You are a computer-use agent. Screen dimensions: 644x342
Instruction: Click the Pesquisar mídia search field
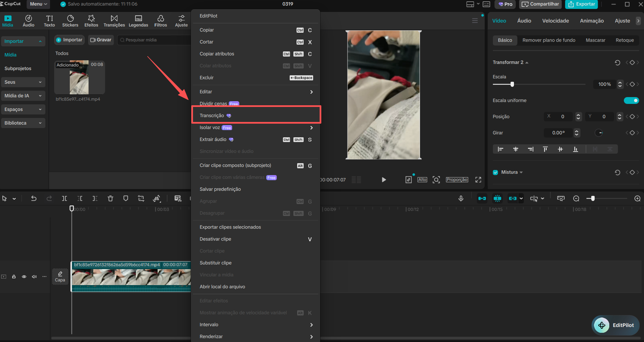pyautogui.click(x=154, y=40)
